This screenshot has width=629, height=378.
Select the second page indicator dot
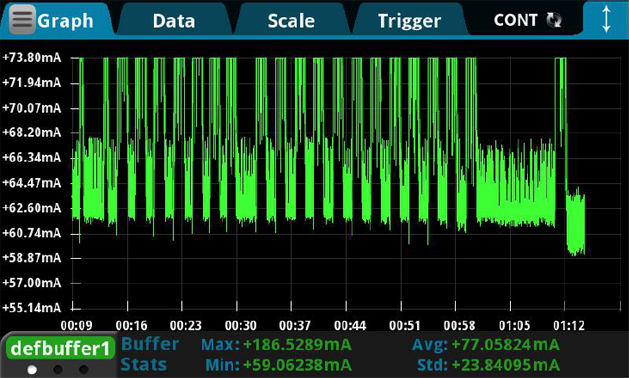click(58, 369)
